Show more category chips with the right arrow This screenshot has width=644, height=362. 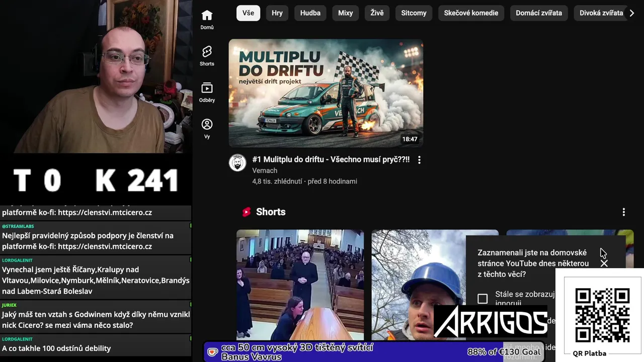point(632,13)
